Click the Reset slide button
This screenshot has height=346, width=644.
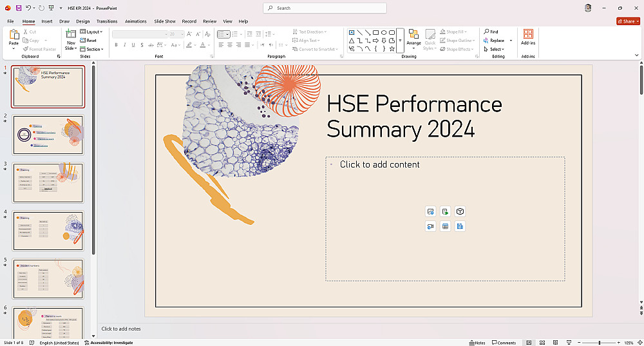pos(88,41)
